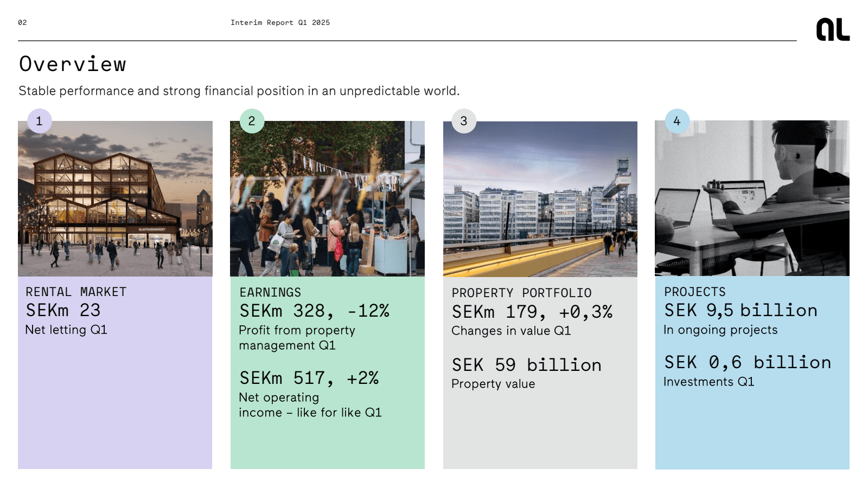Image resolution: width=868 pixels, height=488 pixels.
Task: Select the purple number 1 badge
Action: (x=39, y=121)
